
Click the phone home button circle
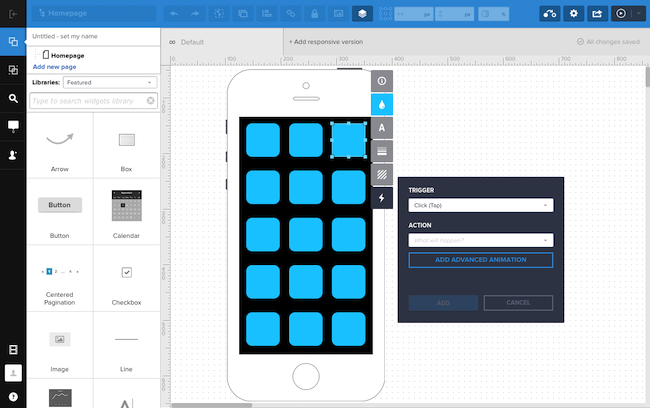click(306, 376)
